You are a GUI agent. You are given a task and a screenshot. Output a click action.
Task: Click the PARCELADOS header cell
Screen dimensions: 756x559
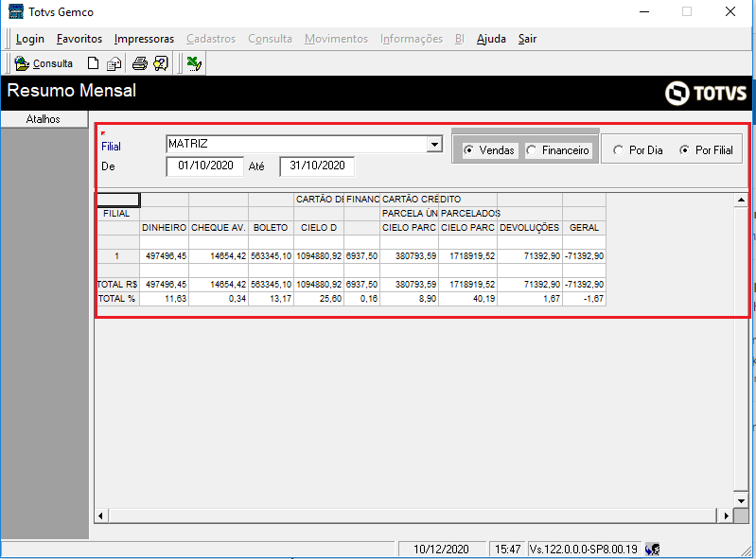(x=468, y=214)
